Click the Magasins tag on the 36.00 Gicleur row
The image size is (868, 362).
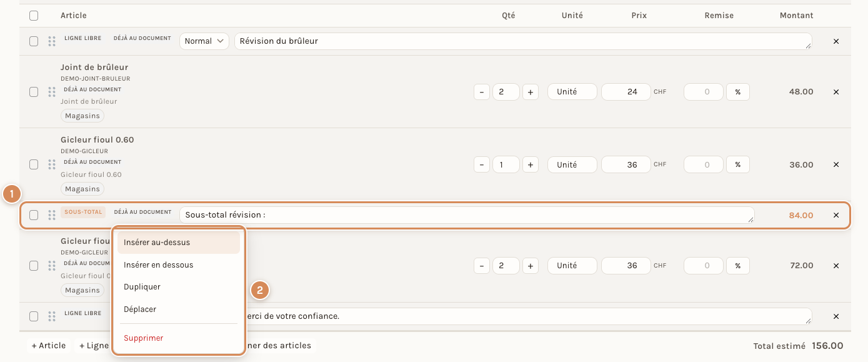[x=82, y=189]
